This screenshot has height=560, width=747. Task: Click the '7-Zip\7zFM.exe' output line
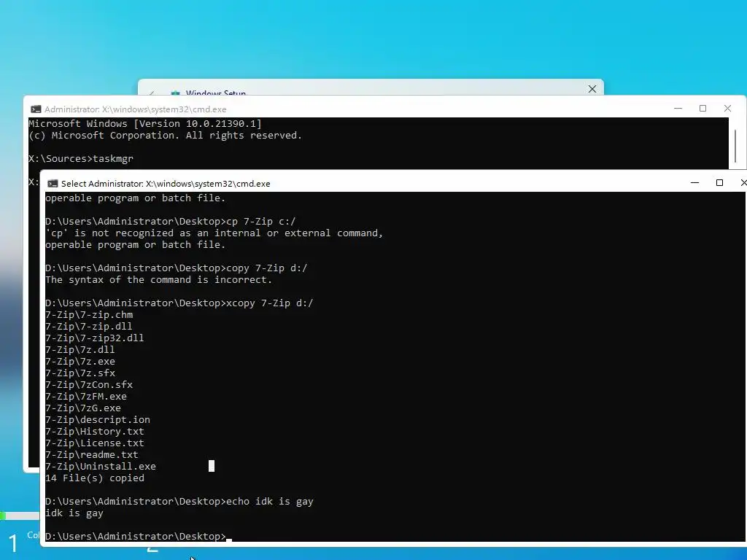click(86, 396)
